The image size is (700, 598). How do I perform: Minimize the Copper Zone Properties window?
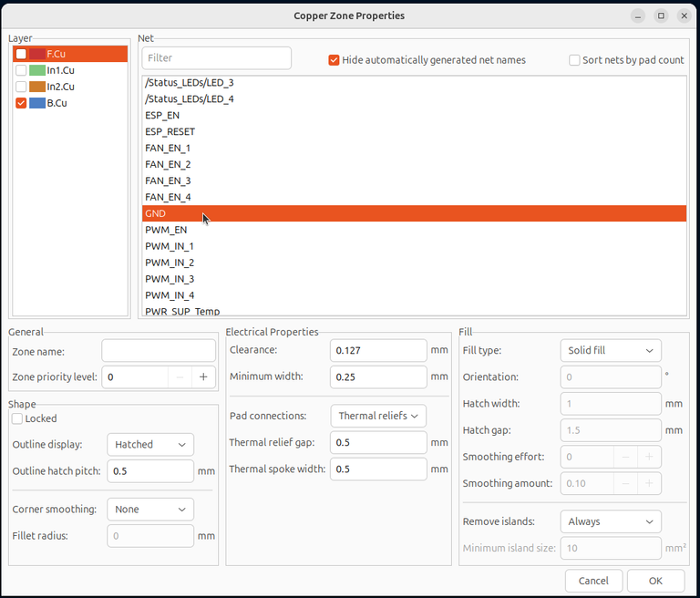click(638, 16)
